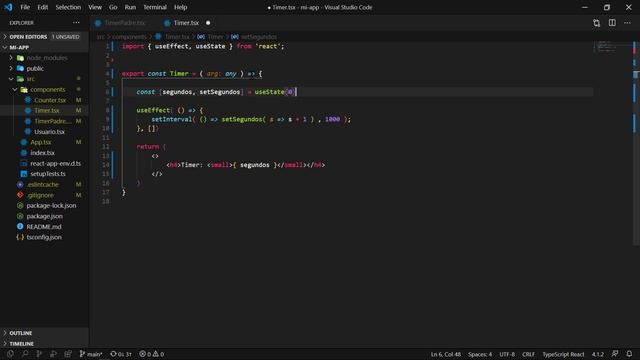Change end of line sequence CRLF
Screen dimensions: 640x360
point(528,354)
